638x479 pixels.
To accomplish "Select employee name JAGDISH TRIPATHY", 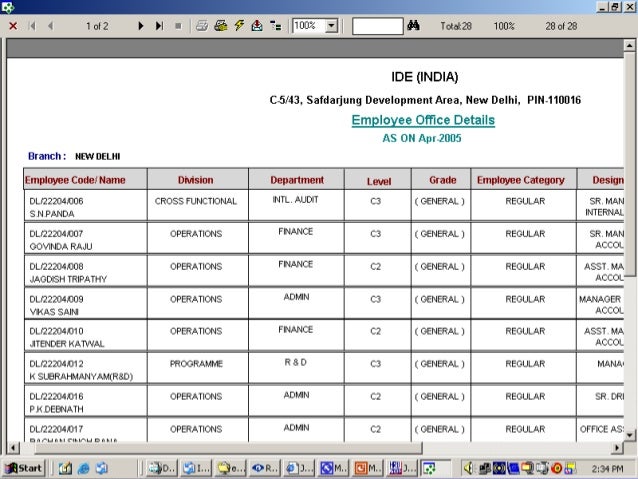I will tap(68, 279).
